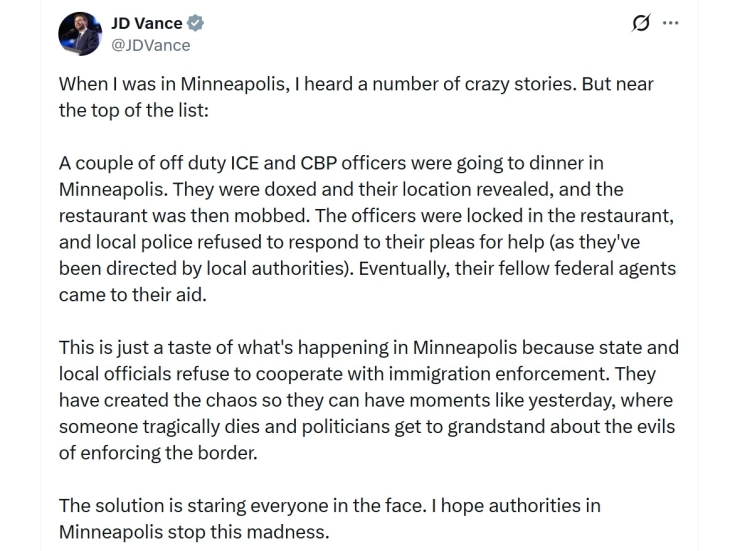Click JD Vance's profile avatar

pos(80,34)
